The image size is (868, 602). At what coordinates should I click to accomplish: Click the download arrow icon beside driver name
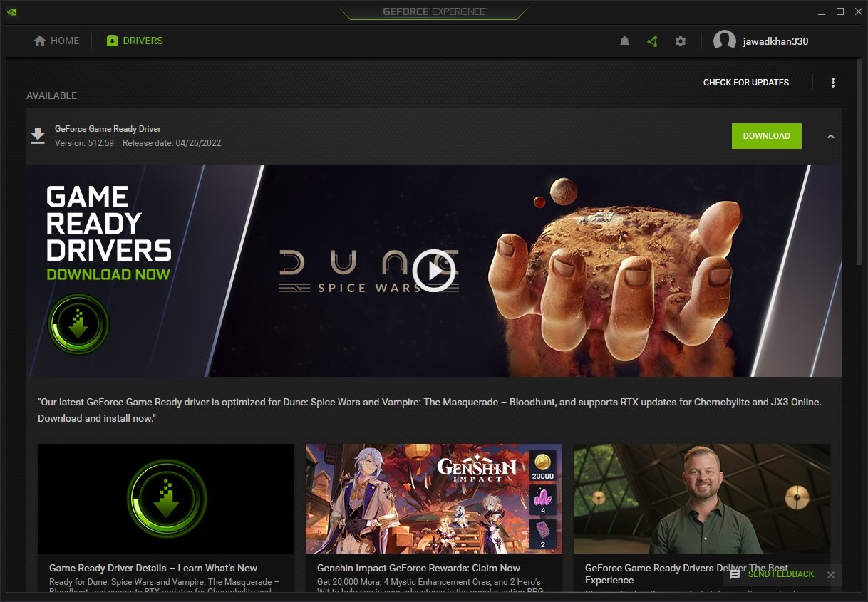[38, 135]
